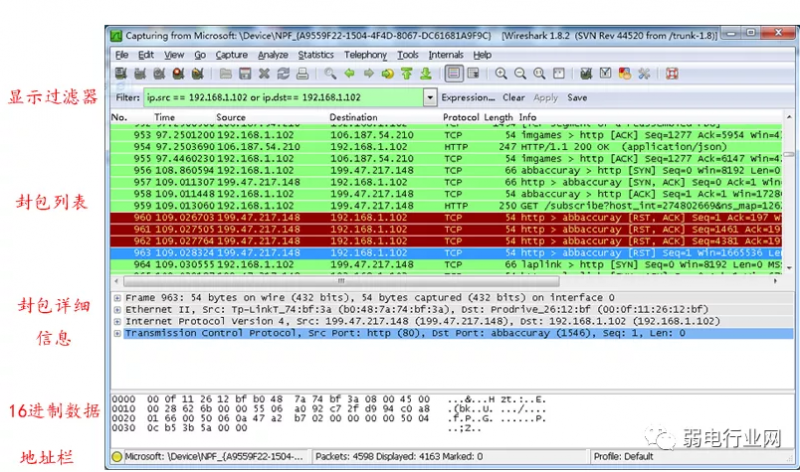Reload the capture file icon
The image size is (800, 472).
coord(283,74)
